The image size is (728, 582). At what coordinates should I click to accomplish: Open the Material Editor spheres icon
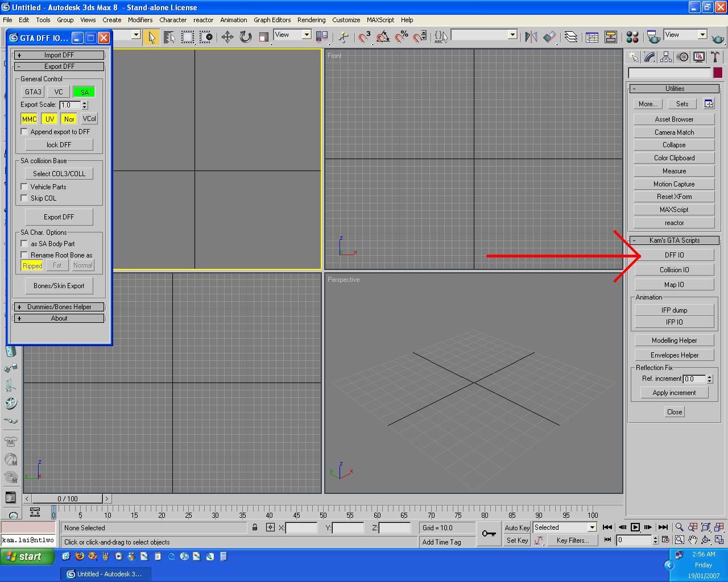pyautogui.click(x=632, y=38)
